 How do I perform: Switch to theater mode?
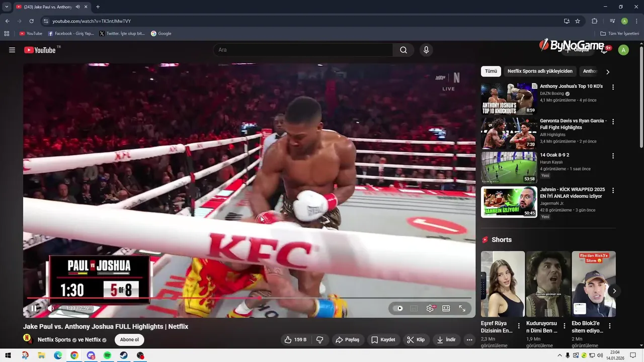coord(446,308)
